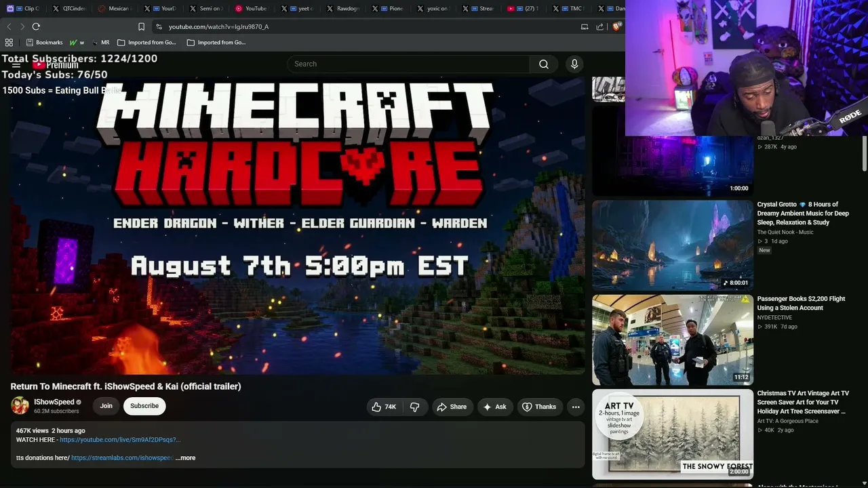Switch to the QTCinder tab

70,9
